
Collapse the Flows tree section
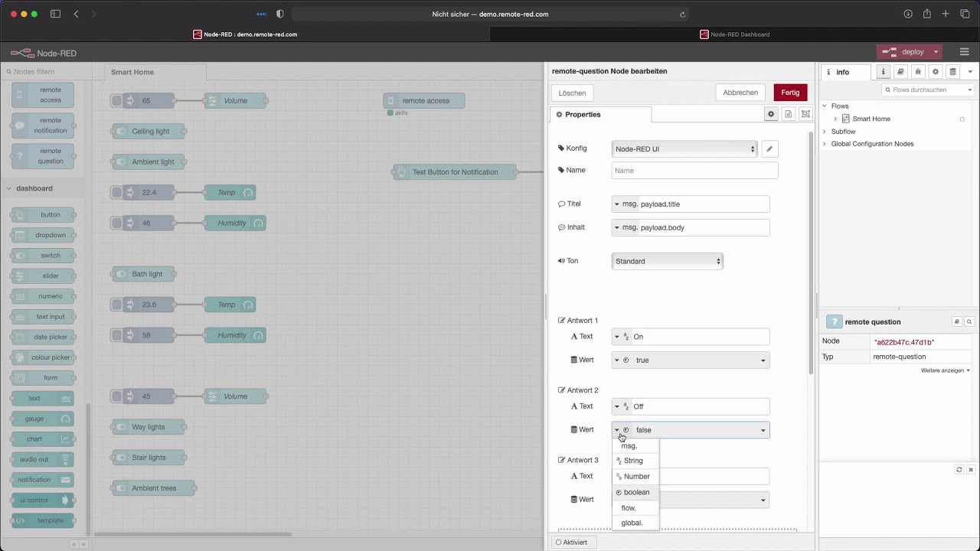coord(825,106)
